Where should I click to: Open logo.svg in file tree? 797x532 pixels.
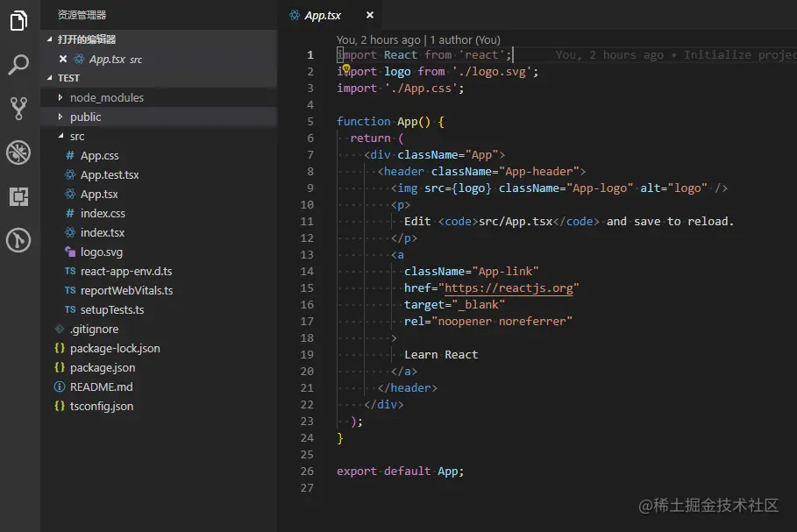pos(159,252)
